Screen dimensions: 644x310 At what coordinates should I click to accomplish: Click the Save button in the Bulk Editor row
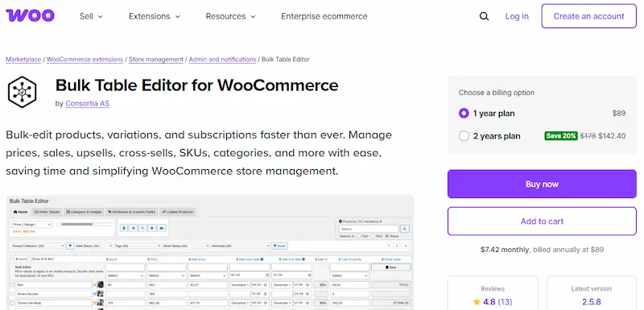[390, 267]
